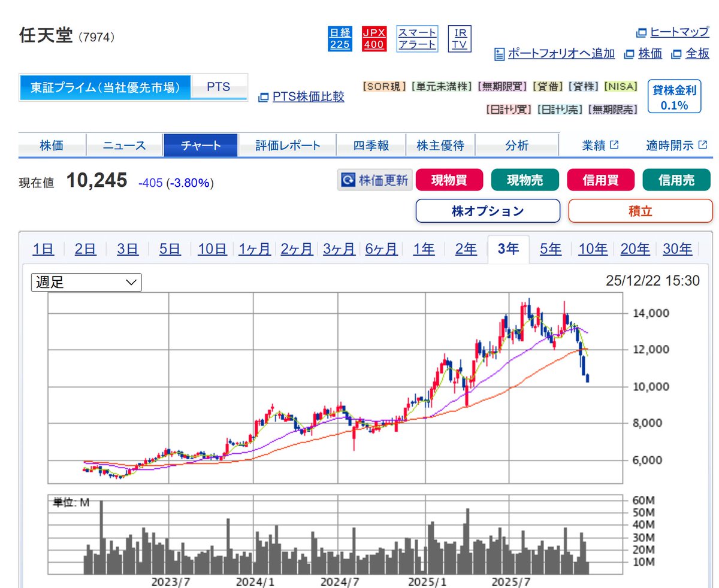Click the 日経225 index badge

pyautogui.click(x=340, y=38)
